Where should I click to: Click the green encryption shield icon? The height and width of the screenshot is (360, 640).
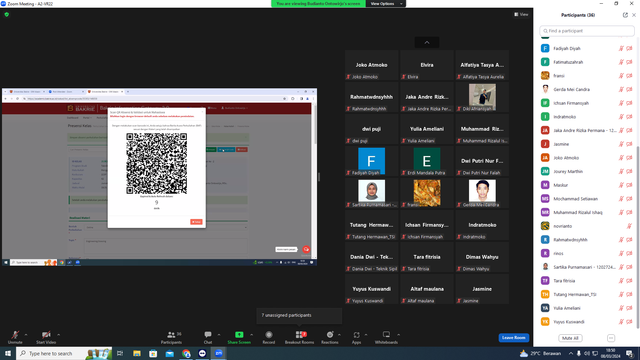click(x=7, y=14)
